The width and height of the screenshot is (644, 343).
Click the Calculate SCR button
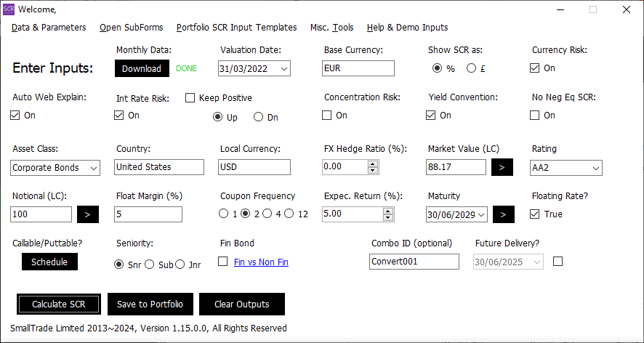(59, 304)
